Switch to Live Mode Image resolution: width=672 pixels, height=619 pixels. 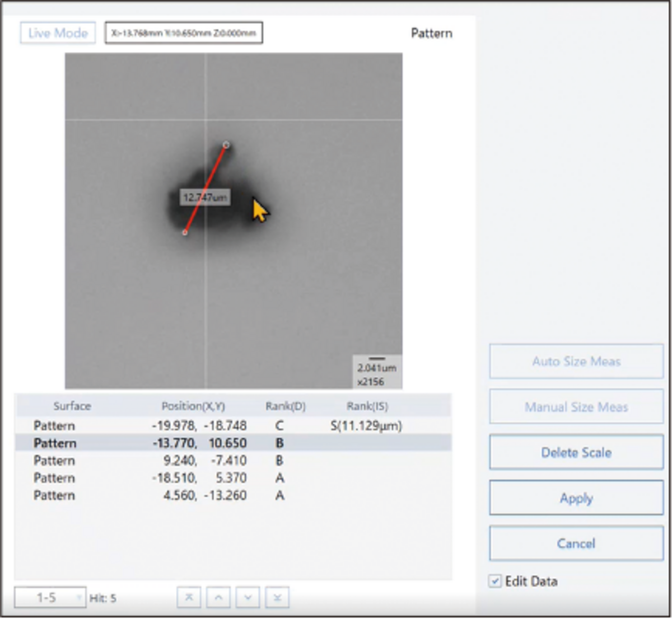pyautogui.click(x=58, y=33)
